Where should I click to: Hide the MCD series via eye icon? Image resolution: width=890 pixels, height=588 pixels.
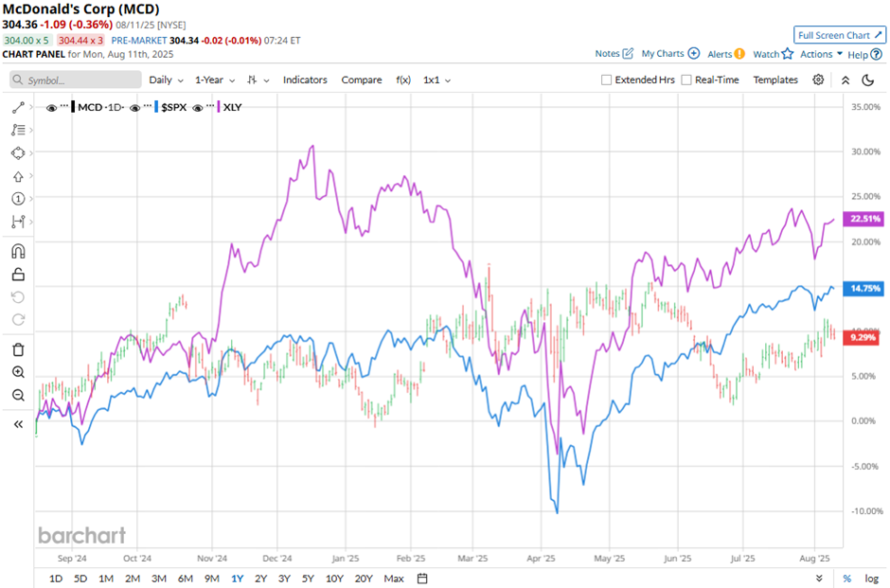click(x=51, y=108)
